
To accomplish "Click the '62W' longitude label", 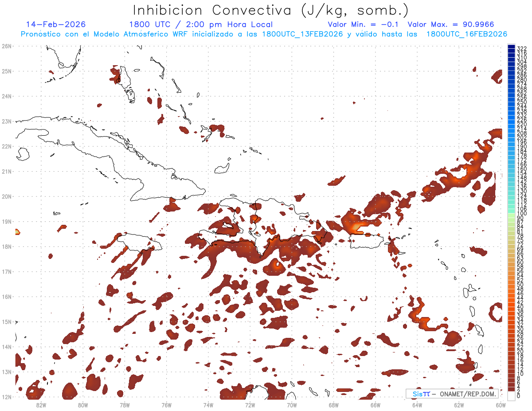I will (x=459, y=405).
